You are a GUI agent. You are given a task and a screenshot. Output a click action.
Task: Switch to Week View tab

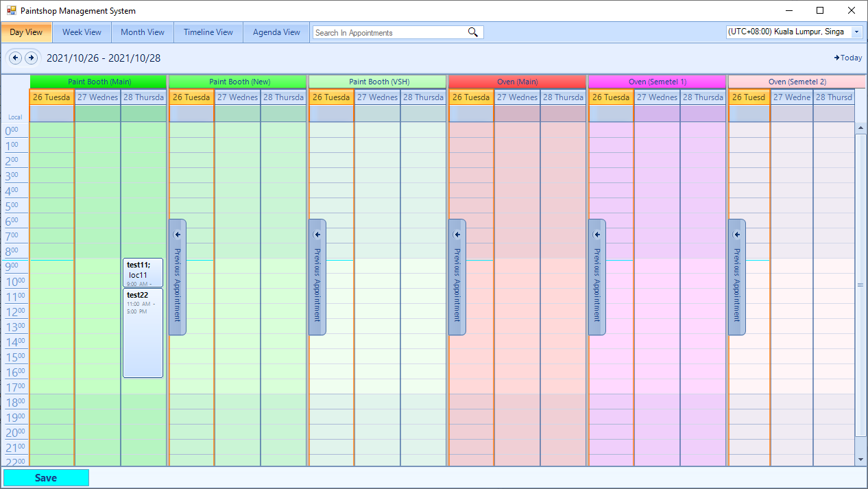tap(82, 32)
